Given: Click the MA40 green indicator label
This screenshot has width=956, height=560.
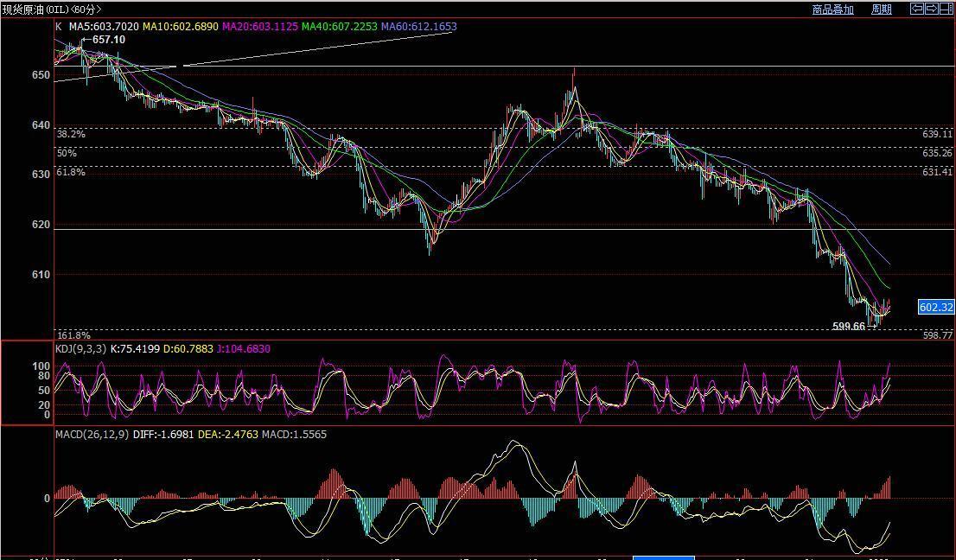Looking at the screenshot, I should 339,27.
